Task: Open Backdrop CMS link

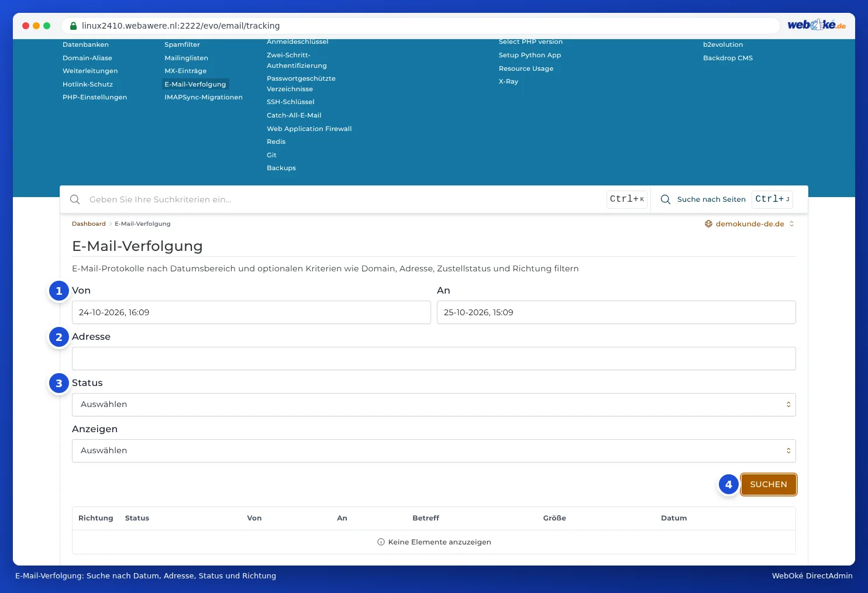Action: (x=728, y=58)
